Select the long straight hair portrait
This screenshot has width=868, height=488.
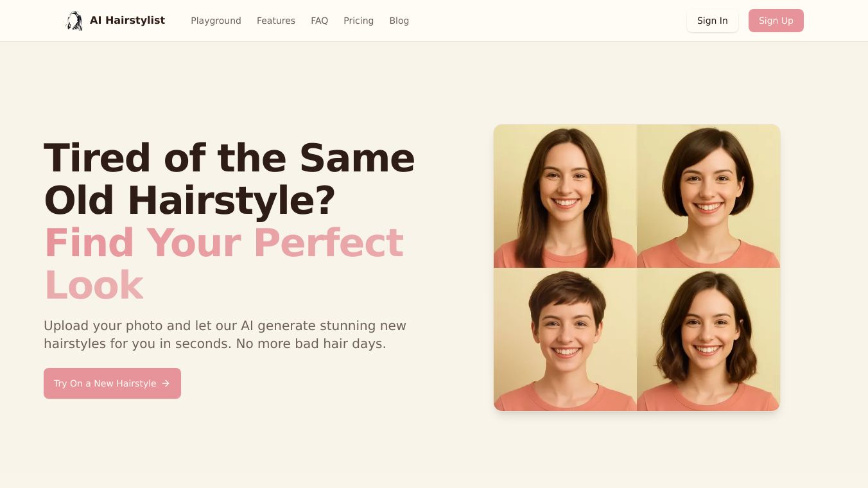pos(565,196)
